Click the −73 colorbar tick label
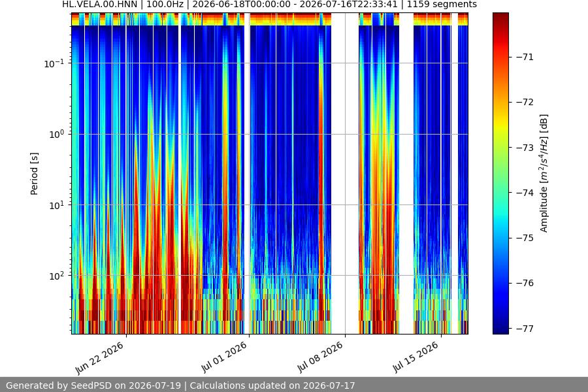Image resolution: width=588 pixels, height=392 pixels. click(x=524, y=148)
